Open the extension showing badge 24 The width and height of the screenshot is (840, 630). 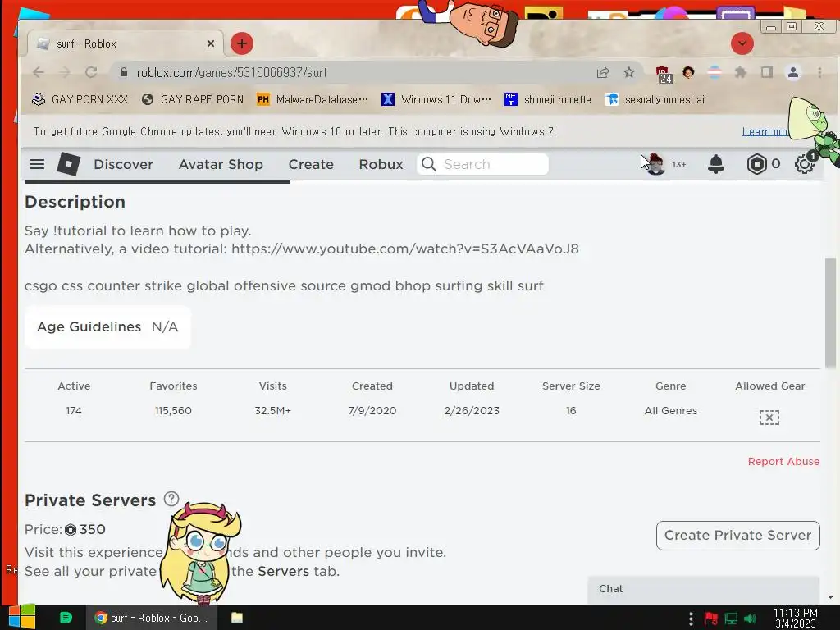(663, 73)
